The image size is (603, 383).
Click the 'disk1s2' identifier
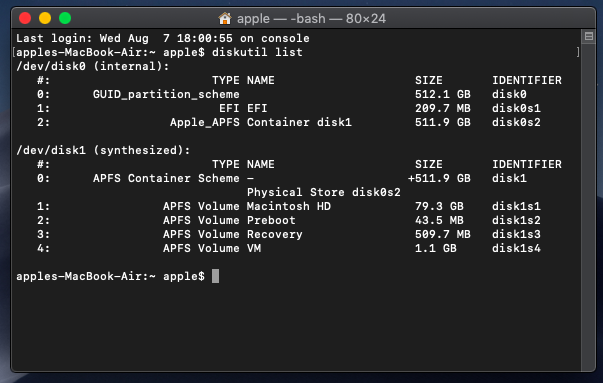[516, 220]
